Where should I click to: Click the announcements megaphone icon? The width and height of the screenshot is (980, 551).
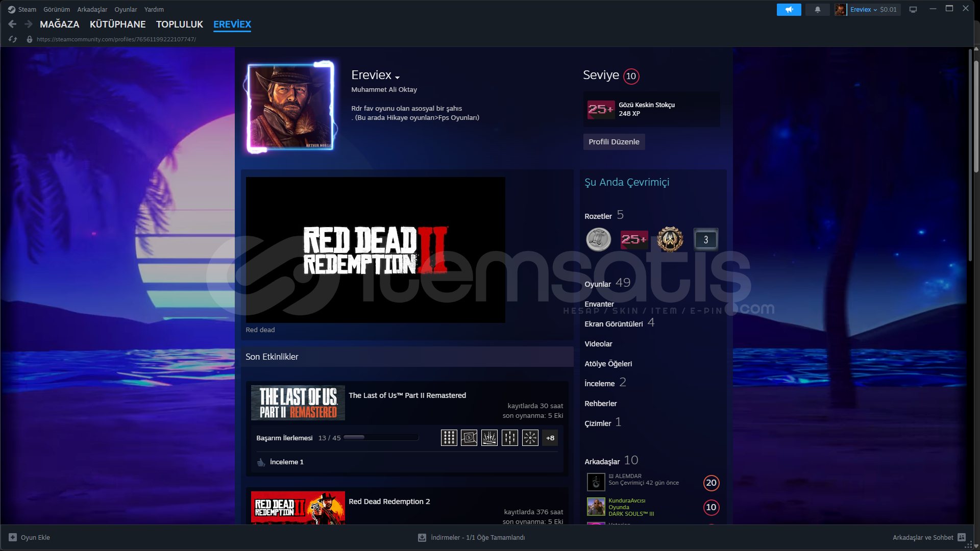789,10
